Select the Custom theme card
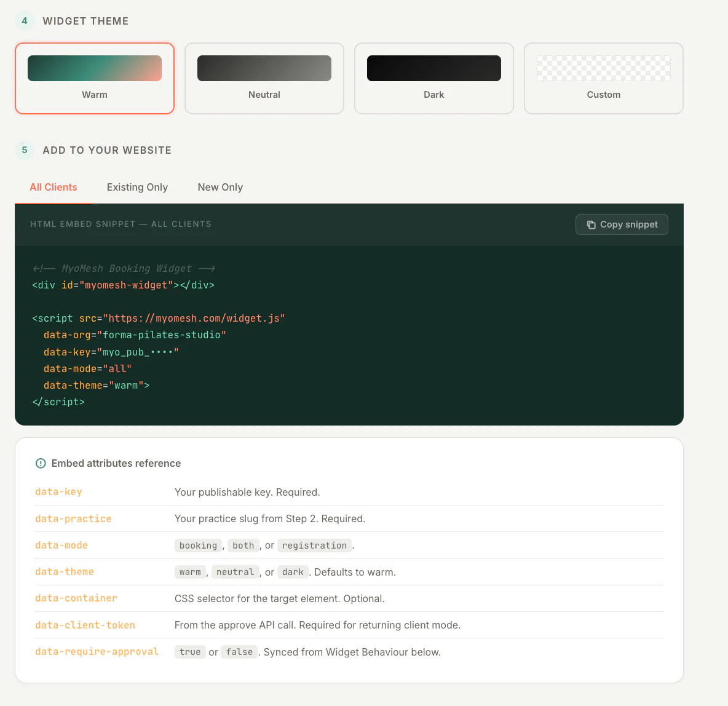Viewport: 728px width, 706px height. click(x=604, y=79)
